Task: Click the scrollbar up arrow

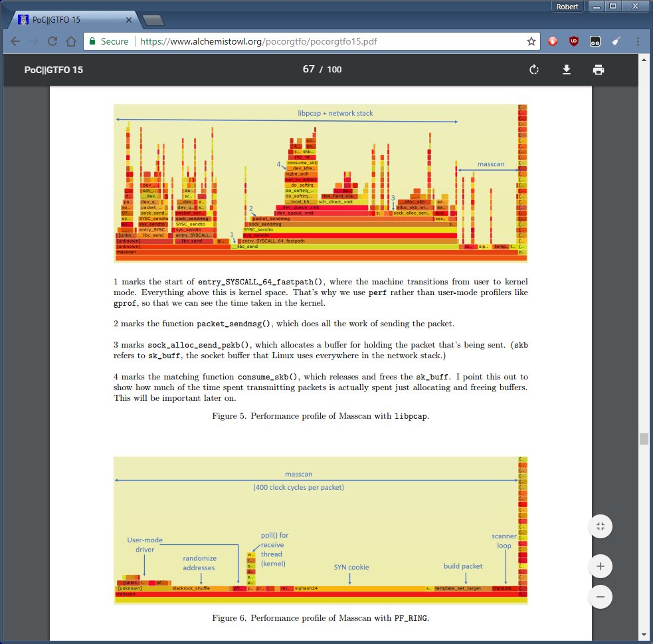Action: coord(644,60)
